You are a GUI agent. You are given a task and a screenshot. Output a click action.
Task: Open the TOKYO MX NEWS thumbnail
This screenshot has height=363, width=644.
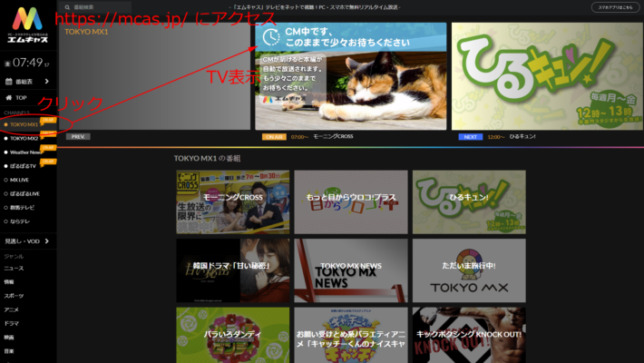tap(351, 270)
